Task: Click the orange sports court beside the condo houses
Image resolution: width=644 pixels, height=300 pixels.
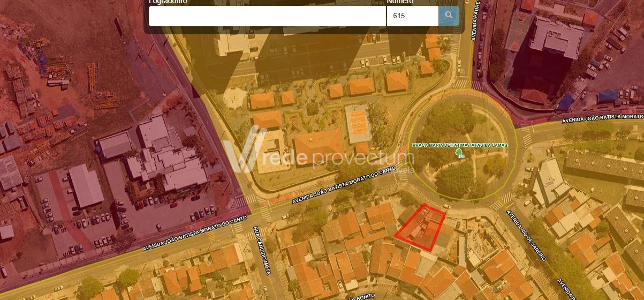Action: point(357,123)
